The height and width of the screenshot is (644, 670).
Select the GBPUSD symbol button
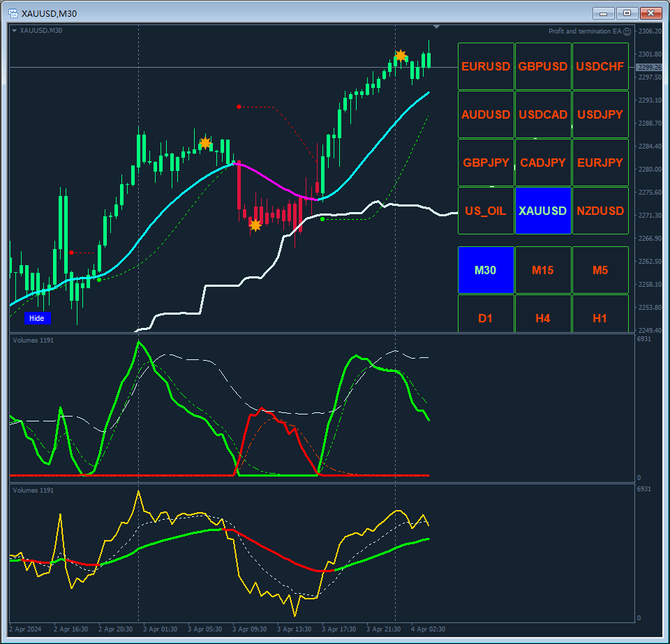point(543,66)
